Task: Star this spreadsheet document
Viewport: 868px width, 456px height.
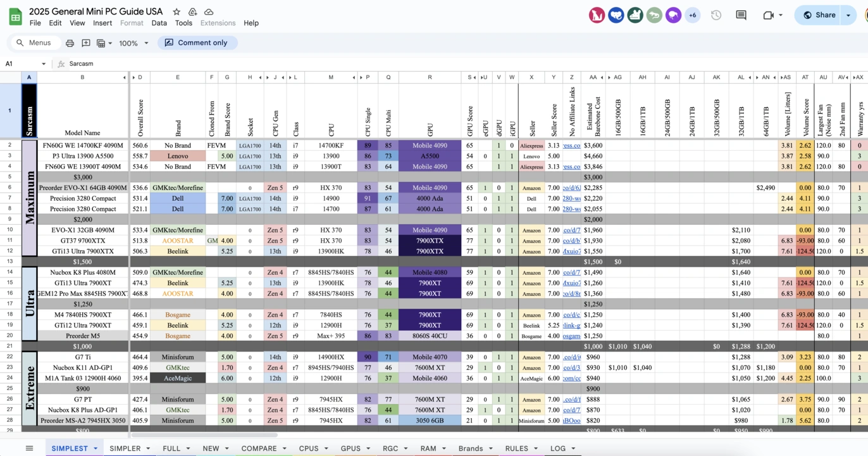Action: pyautogui.click(x=177, y=12)
